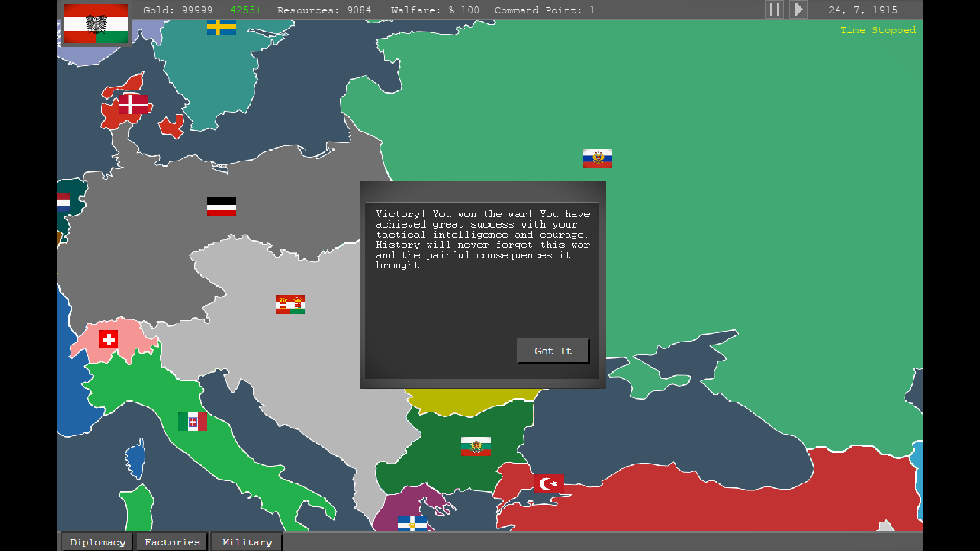The width and height of the screenshot is (980, 551).
Task: Click the date 24, 7, 1915
Action: 863,10
